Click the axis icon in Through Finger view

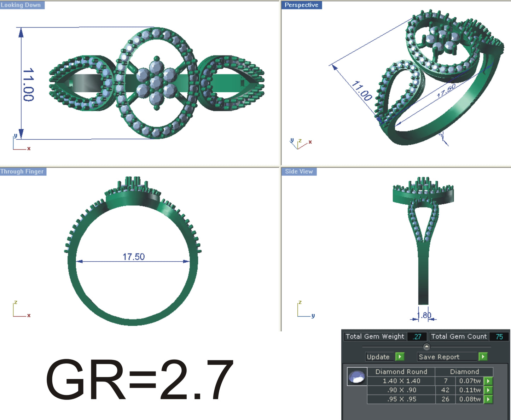pos(21,309)
